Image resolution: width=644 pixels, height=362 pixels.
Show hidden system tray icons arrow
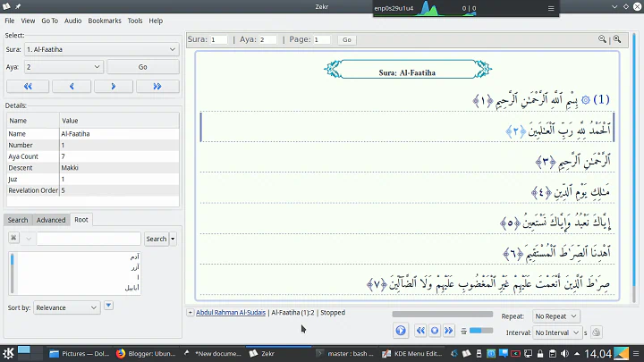577,353
